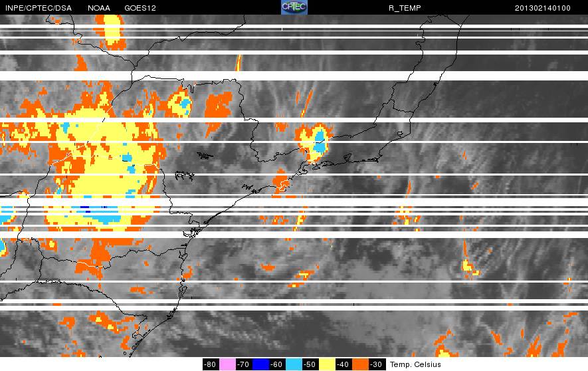Click the INPE/CPTEC/DSA header text
588x371 pixels.
[39, 8]
